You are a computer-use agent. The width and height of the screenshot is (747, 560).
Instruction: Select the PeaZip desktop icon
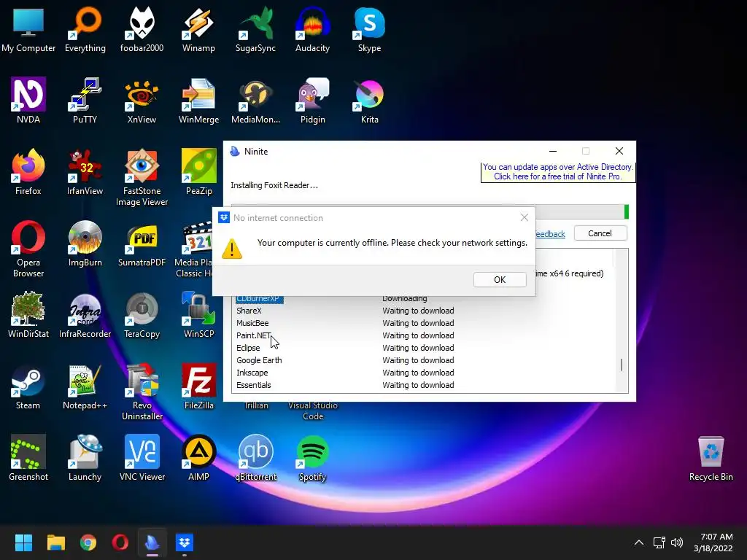[198, 171]
